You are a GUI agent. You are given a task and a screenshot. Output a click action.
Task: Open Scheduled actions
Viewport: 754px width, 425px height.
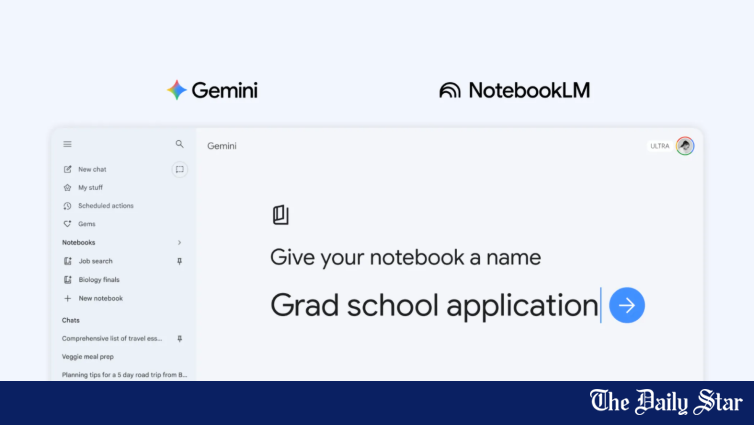[x=106, y=206]
